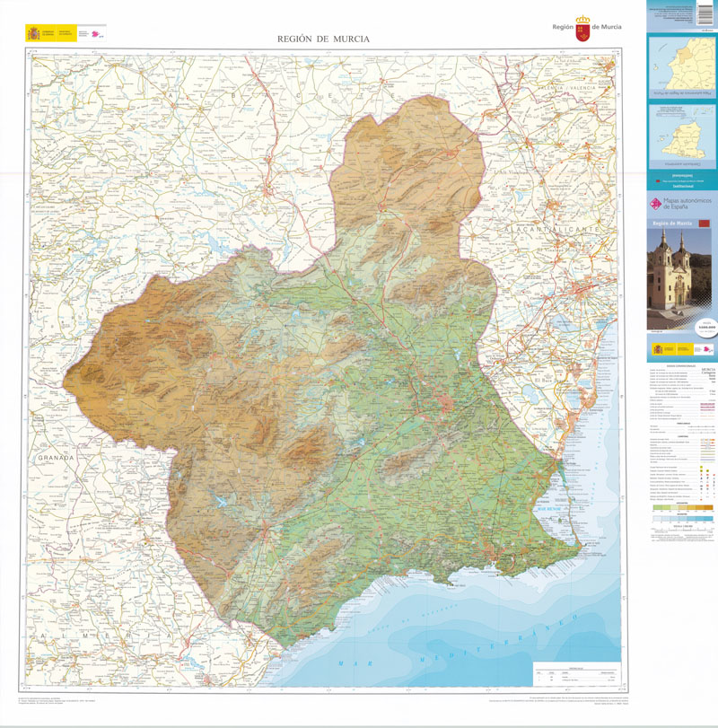The width and height of the screenshot is (718, 728).
Task: Click the twin-tower church photo
Action: tap(679, 279)
